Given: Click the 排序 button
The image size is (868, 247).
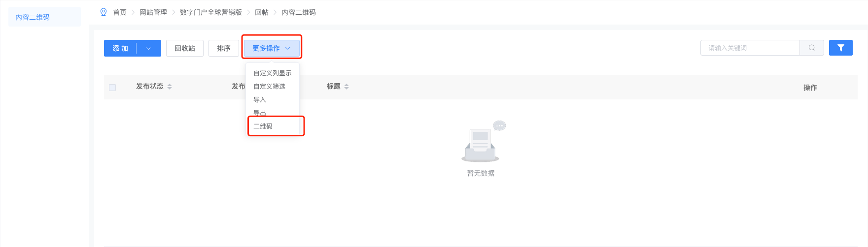Looking at the screenshot, I should pos(224,48).
